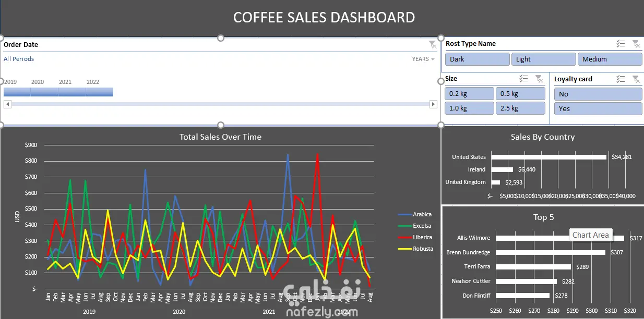Select the Medium roast button
This screenshot has height=319, width=644.
[x=610, y=59]
